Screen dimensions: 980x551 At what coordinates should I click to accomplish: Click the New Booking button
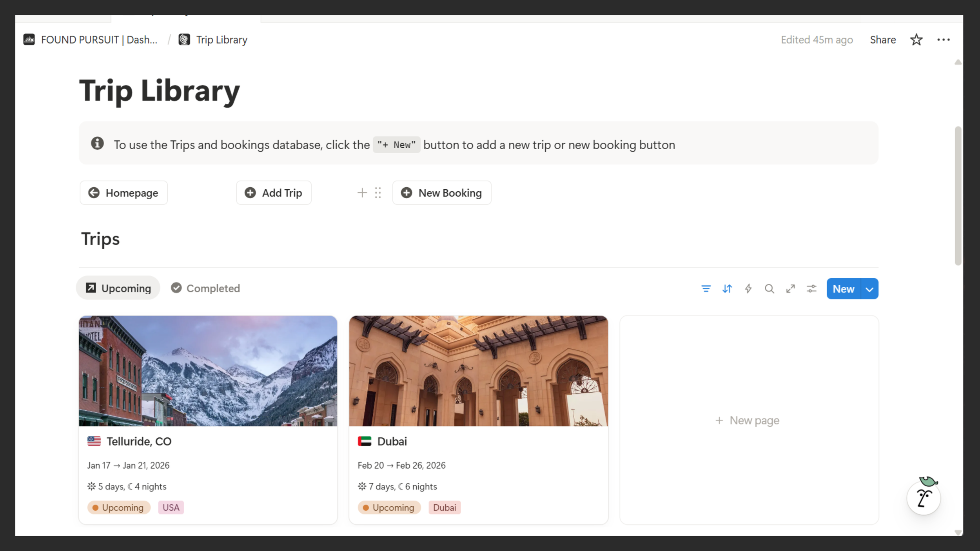point(442,193)
